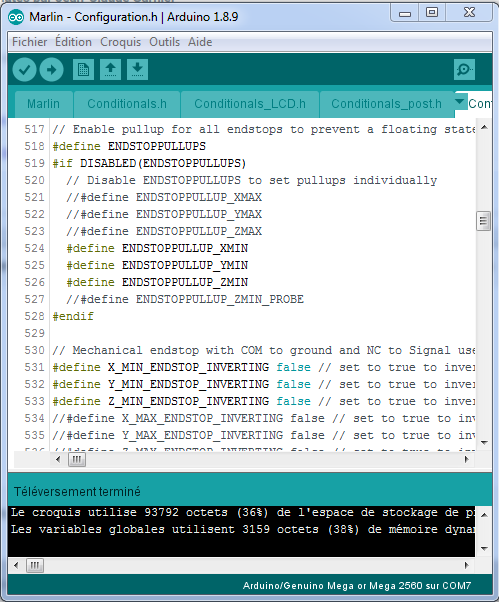The image size is (499, 602).
Task: Click '//#define ENDSTOPPULLUP_ZMAX' on line 523
Action: click(164, 232)
